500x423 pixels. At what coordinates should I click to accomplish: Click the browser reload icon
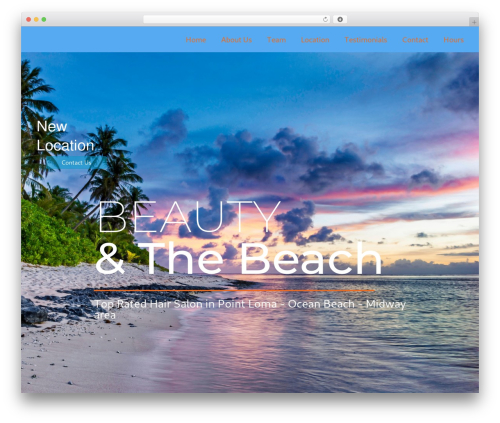325,20
